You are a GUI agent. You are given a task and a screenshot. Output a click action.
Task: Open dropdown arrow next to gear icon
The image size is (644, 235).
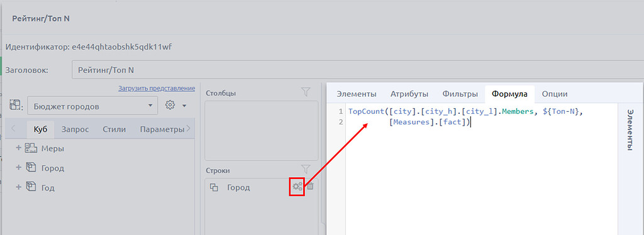[x=184, y=106]
